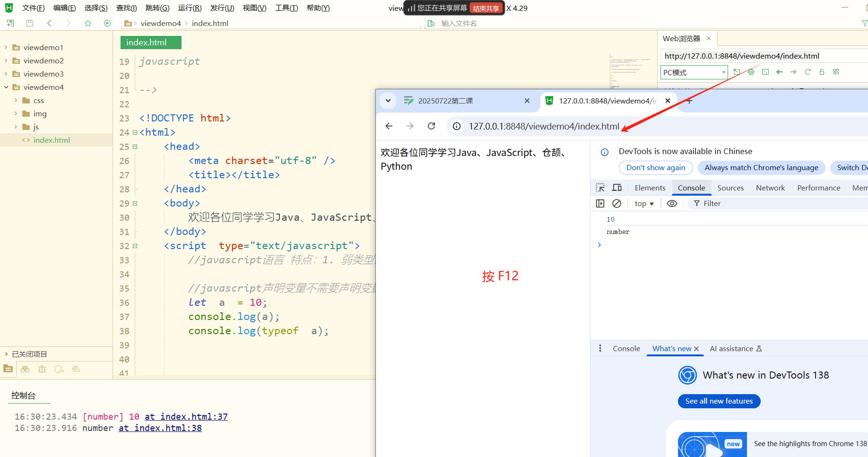Screen dimensions: 868x457
Task: Switch to DevTools Elements tab
Action: tap(650, 188)
